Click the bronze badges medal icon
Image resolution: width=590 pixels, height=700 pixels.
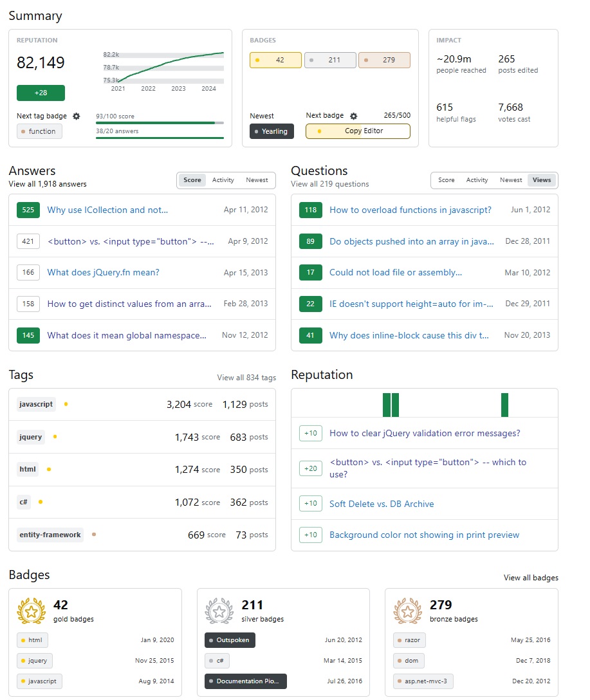pos(407,611)
